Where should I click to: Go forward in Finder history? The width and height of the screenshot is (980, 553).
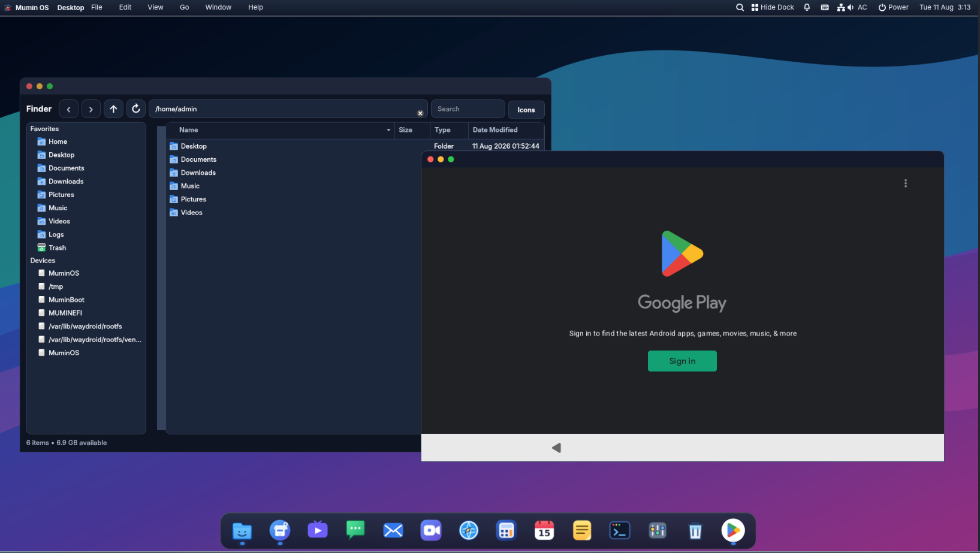(x=91, y=109)
